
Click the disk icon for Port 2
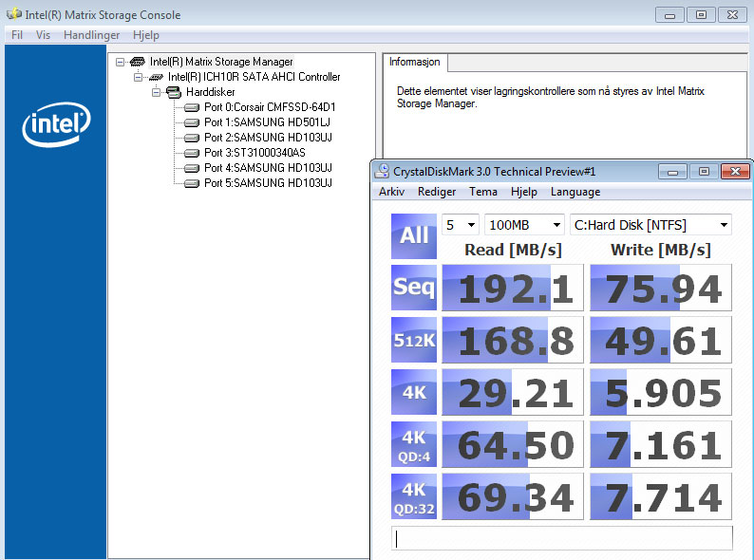[192, 138]
